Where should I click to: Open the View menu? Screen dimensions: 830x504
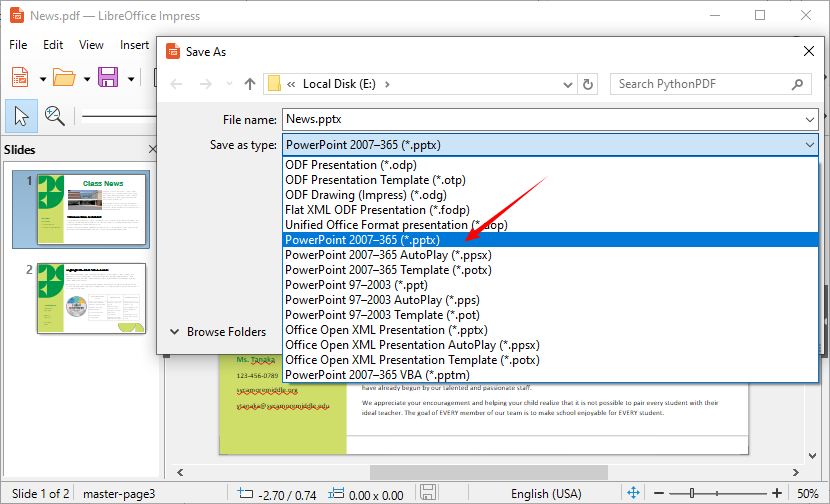pyautogui.click(x=91, y=45)
